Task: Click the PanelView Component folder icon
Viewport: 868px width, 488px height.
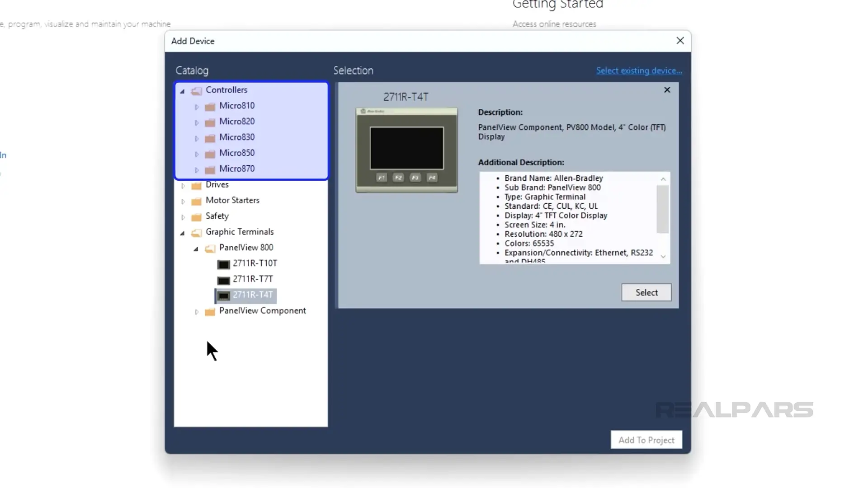Action: [x=210, y=312]
